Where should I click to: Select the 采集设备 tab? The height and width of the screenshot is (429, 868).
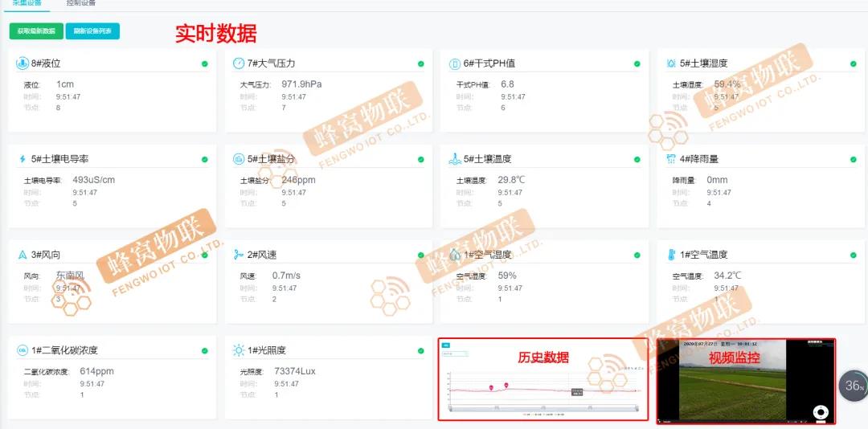click(x=27, y=3)
